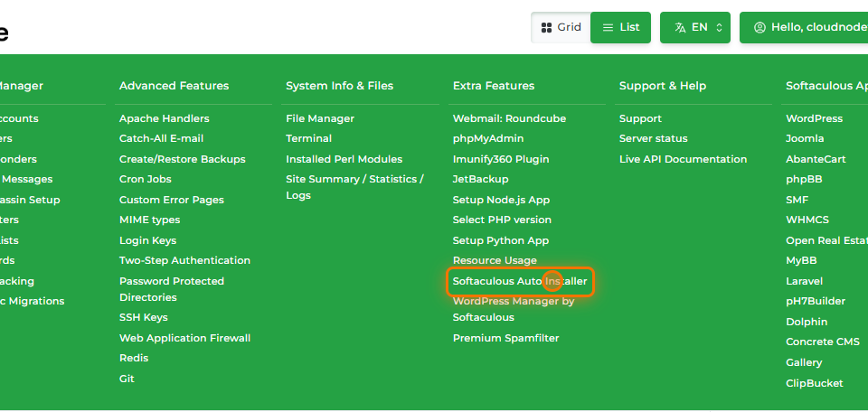
Task: Open Select PHP version option
Action: (x=501, y=220)
